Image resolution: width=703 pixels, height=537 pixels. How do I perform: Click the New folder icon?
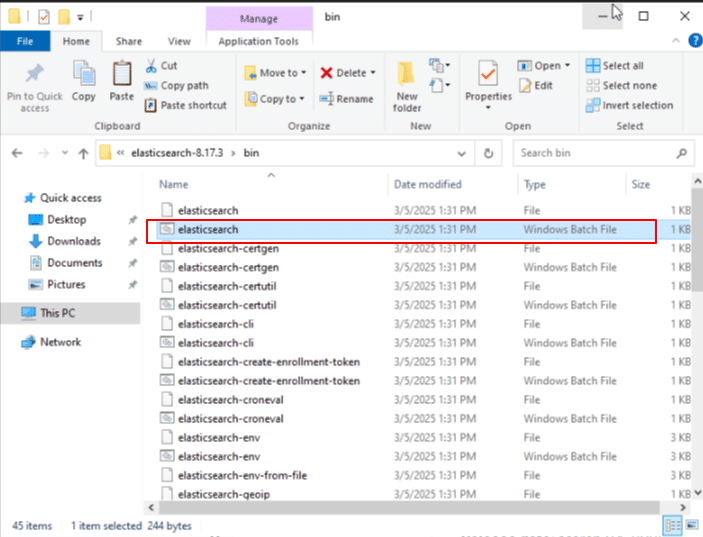point(407,74)
